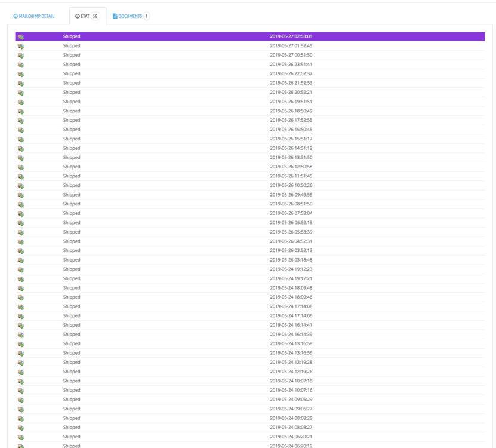Click the shipping icon next to 2019-05-26 12:50:58
The image size is (496, 448).
(21, 167)
